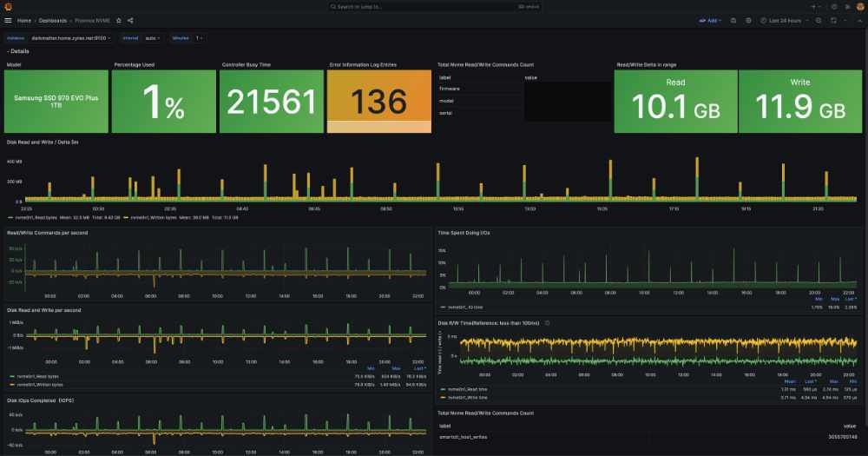Open the news feed icon
The image size is (868, 456).
tap(847, 7)
